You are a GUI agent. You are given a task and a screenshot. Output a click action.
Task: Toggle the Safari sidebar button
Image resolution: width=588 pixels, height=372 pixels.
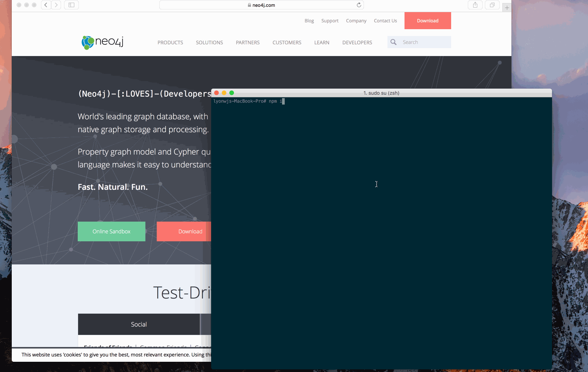coord(71,5)
